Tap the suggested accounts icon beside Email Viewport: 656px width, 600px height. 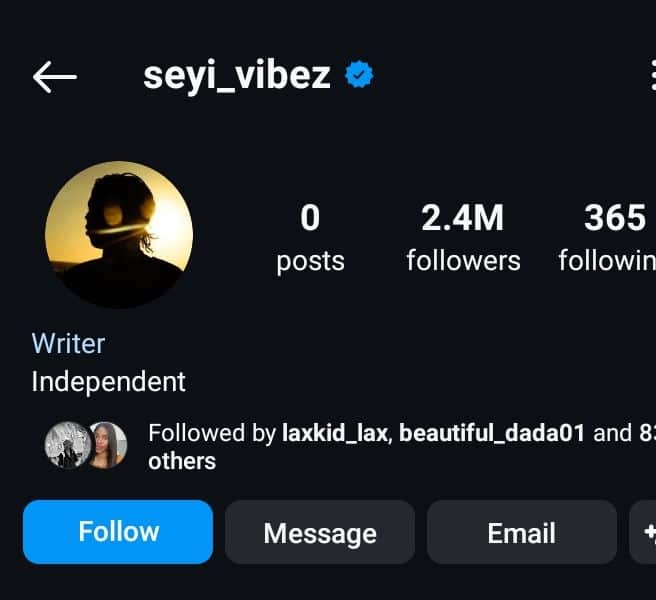(643, 532)
